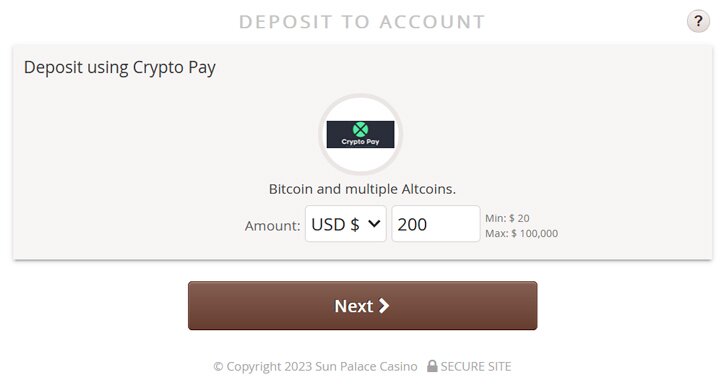Click the currency selector's down chevron
This screenshot has width=724, height=386.
coord(374,224)
